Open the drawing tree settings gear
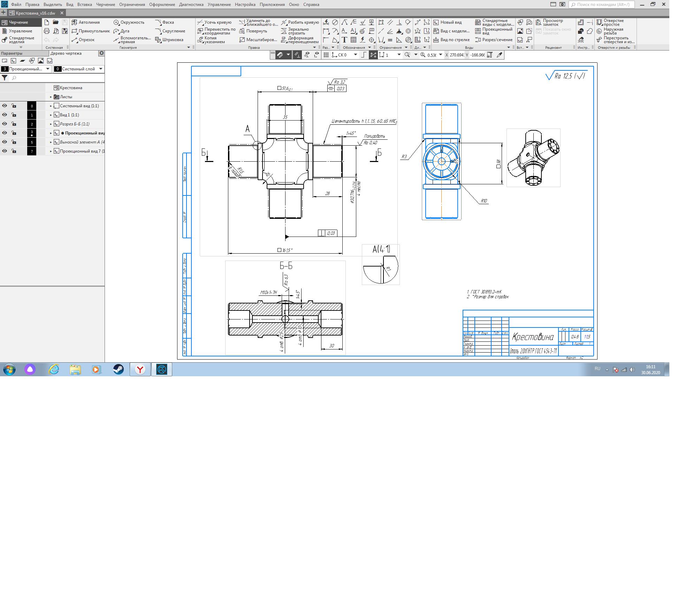700x609 pixels. tap(101, 53)
